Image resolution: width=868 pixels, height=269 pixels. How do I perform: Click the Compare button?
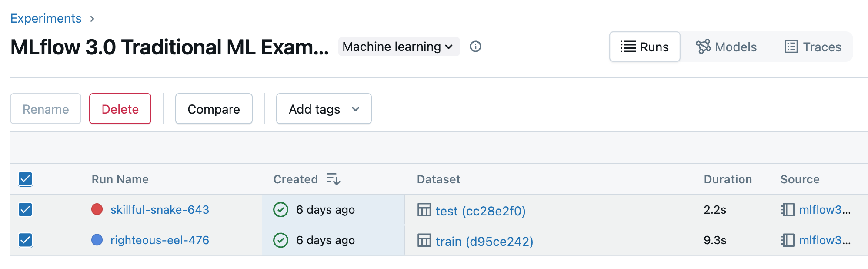pos(214,109)
